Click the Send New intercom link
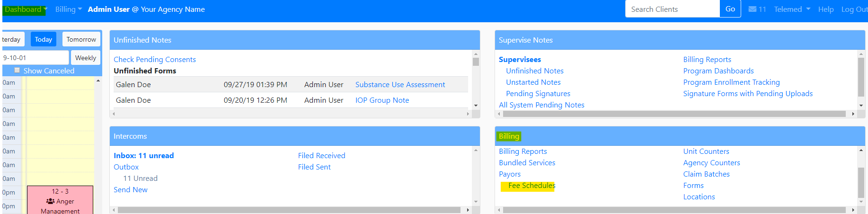This screenshot has height=214, width=868. (x=131, y=190)
